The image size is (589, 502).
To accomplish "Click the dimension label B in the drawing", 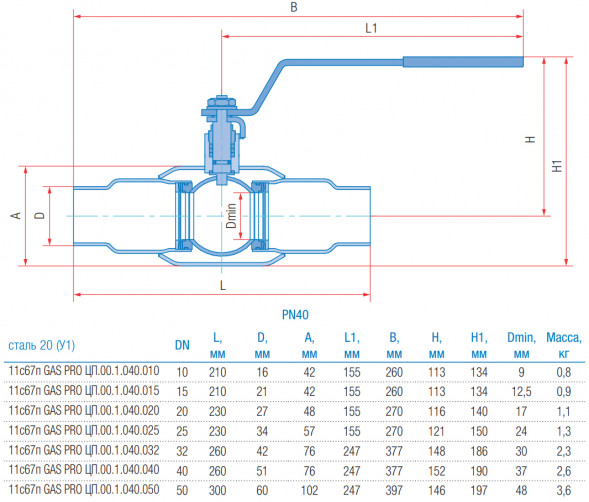I will tap(294, 7).
